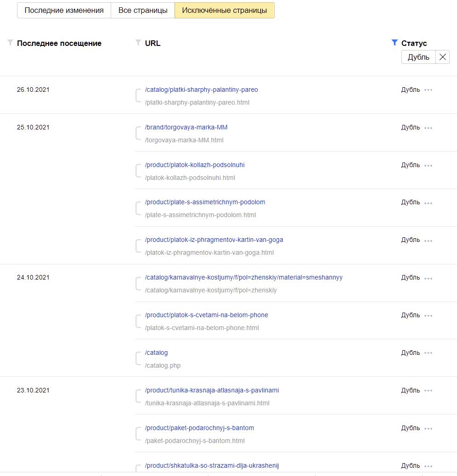
Task: Open three-dot menu for platok-s-cvetami-na-belom-phone row
Action: coord(429,315)
